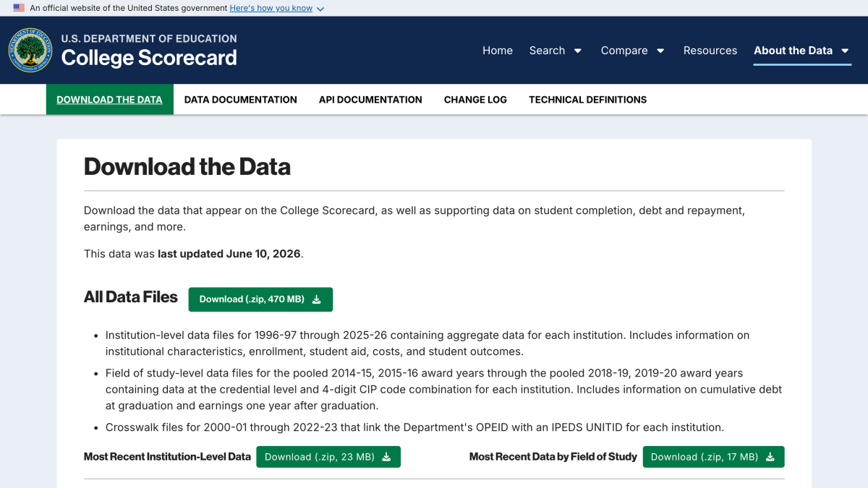This screenshot has height=488, width=868.
Task: Click the Crosswalk files bullet text
Action: pyautogui.click(x=414, y=427)
